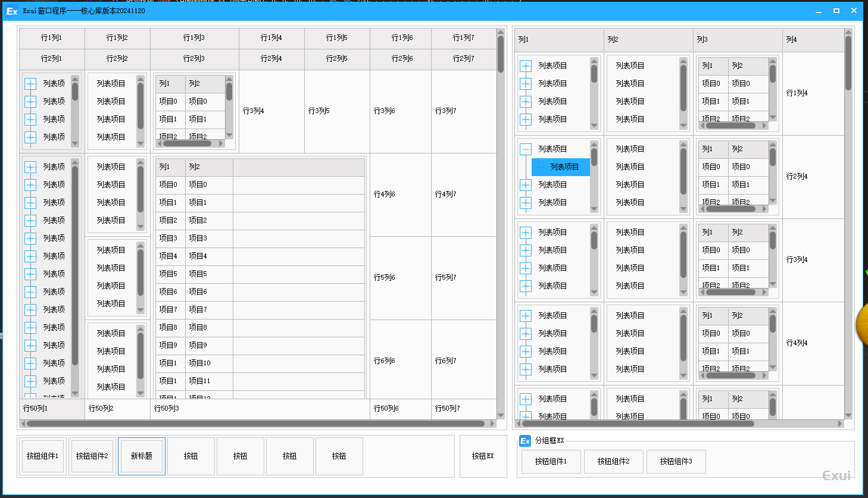Click the 行50列7 footer cell
This screenshot has height=498, width=868.
coord(464,409)
